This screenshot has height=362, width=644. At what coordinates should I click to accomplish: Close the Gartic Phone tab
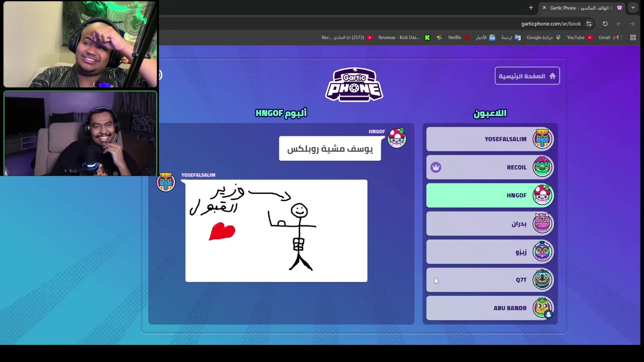pos(544,8)
